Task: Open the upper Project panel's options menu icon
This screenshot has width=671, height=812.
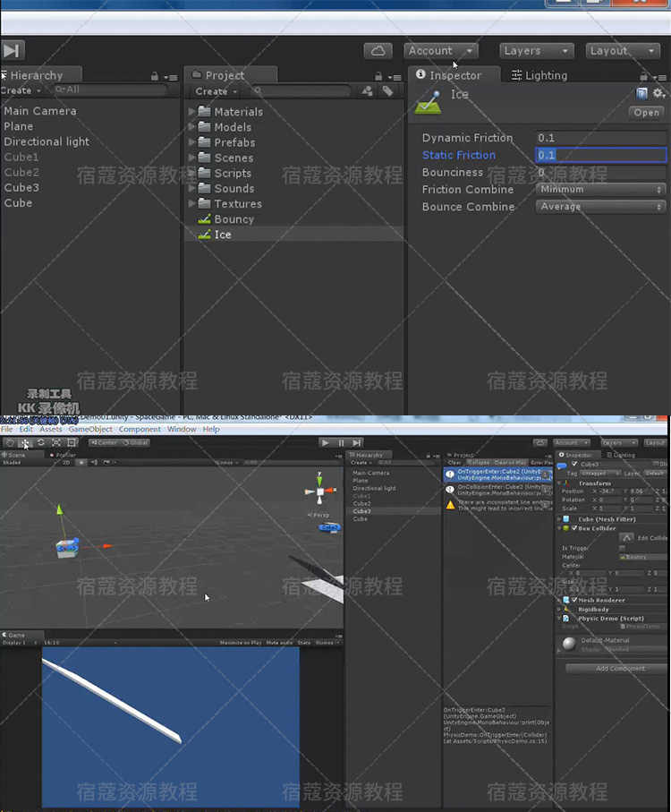Action: (x=395, y=77)
